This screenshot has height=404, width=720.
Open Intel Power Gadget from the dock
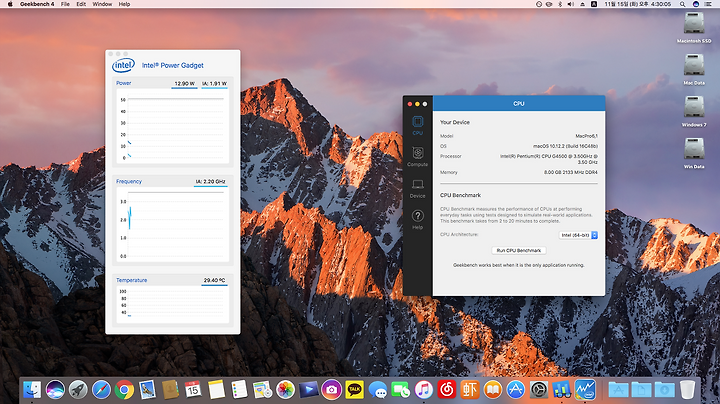pyautogui.click(x=585, y=390)
